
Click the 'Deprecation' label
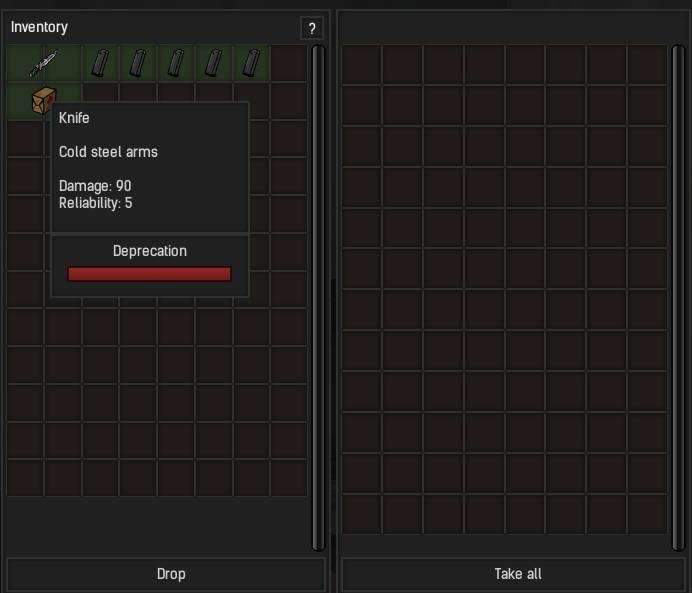click(x=150, y=251)
